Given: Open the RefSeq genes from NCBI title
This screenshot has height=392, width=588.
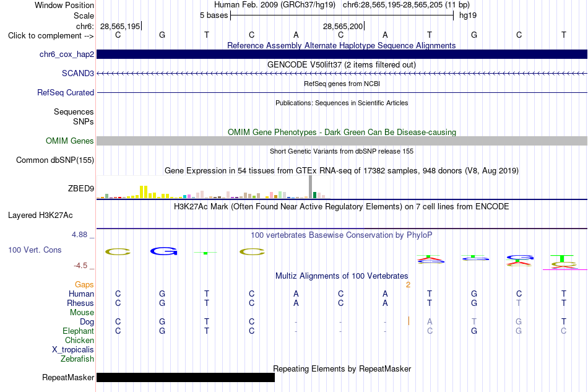Looking at the screenshot, I should [342, 84].
